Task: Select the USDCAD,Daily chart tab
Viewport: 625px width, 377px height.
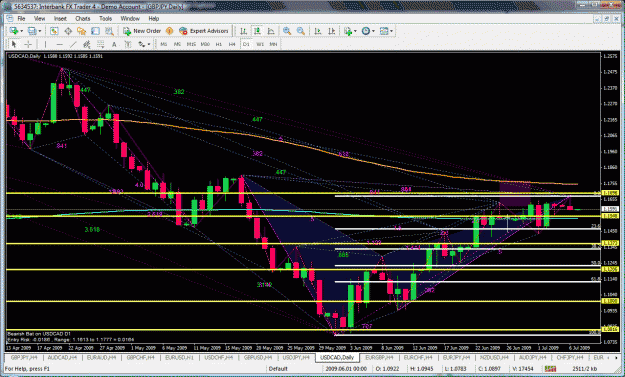Action: pos(337,358)
